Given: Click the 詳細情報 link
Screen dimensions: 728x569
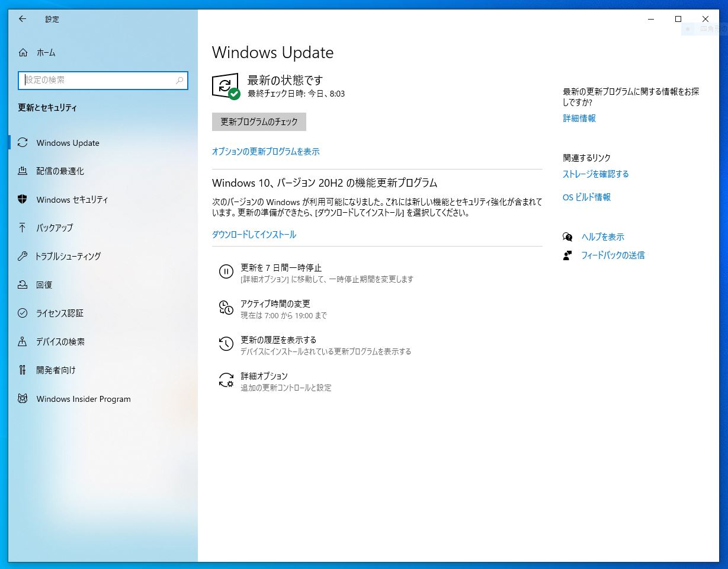Looking at the screenshot, I should tap(579, 119).
